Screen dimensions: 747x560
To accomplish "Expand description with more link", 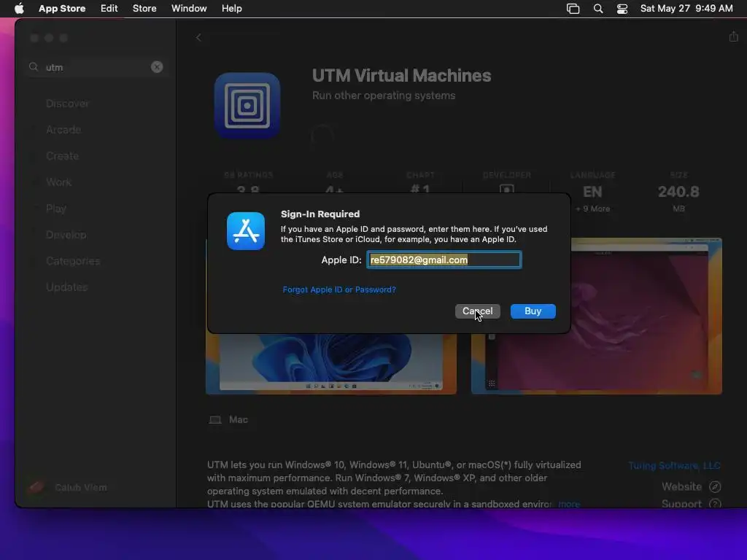I will (569, 504).
